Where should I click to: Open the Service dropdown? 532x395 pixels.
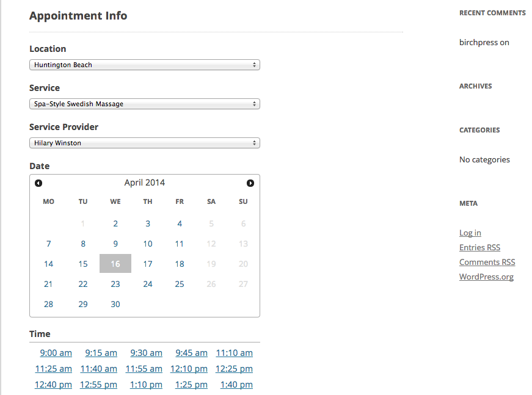click(x=145, y=104)
